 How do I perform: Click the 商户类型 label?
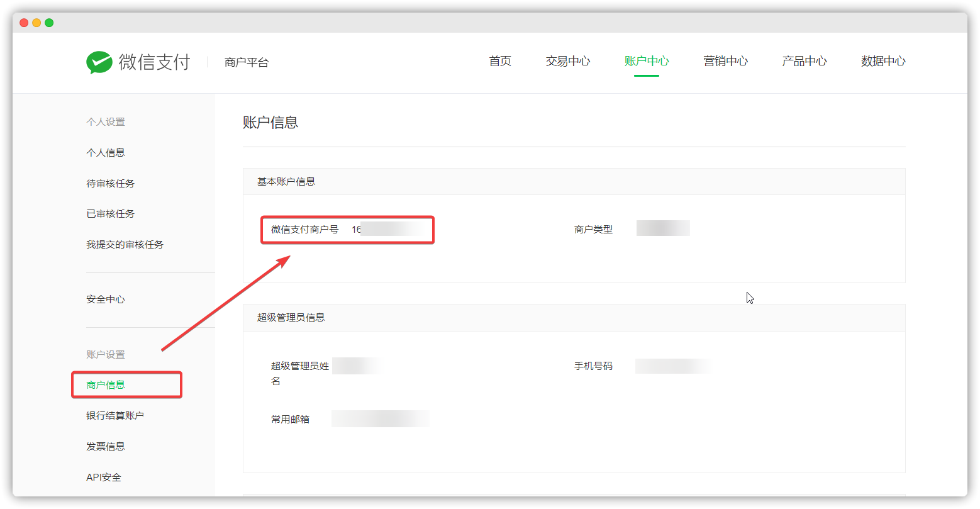[x=593, y=230]
